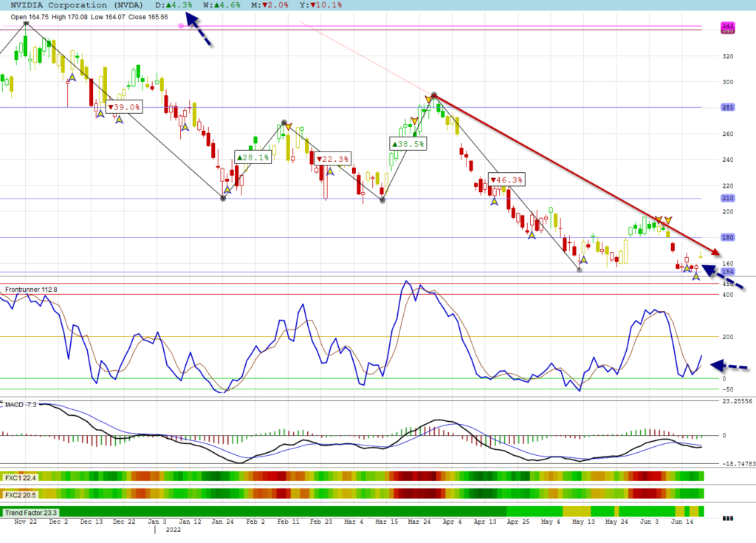
Task: Click the May 4 date label
Action: pos(550,522)
